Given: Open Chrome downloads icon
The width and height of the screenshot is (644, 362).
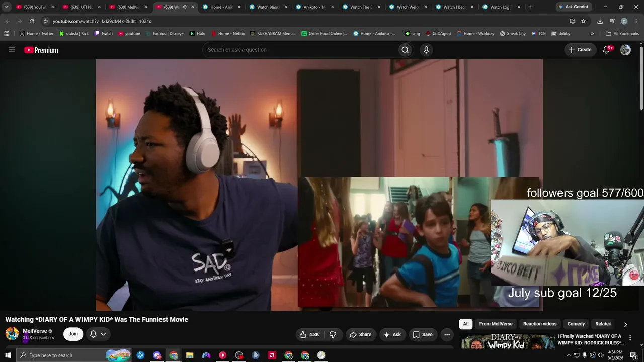Looking at the screenshot, I should click(x=600, y=21).
